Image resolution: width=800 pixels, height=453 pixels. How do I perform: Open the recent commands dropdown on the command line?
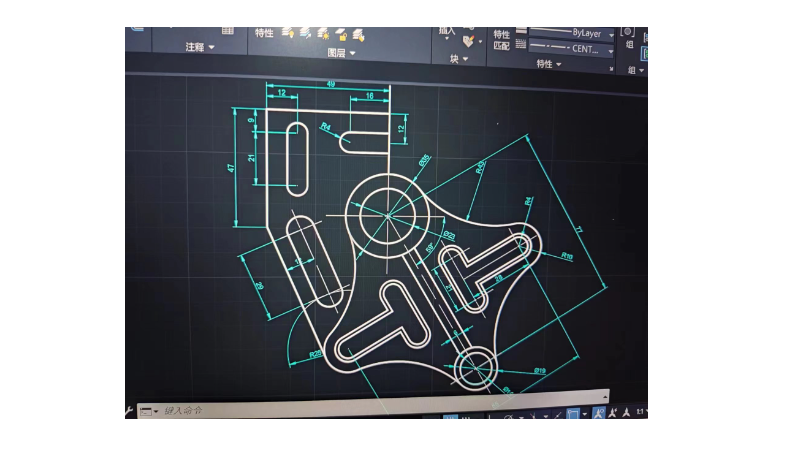(157, 411)
